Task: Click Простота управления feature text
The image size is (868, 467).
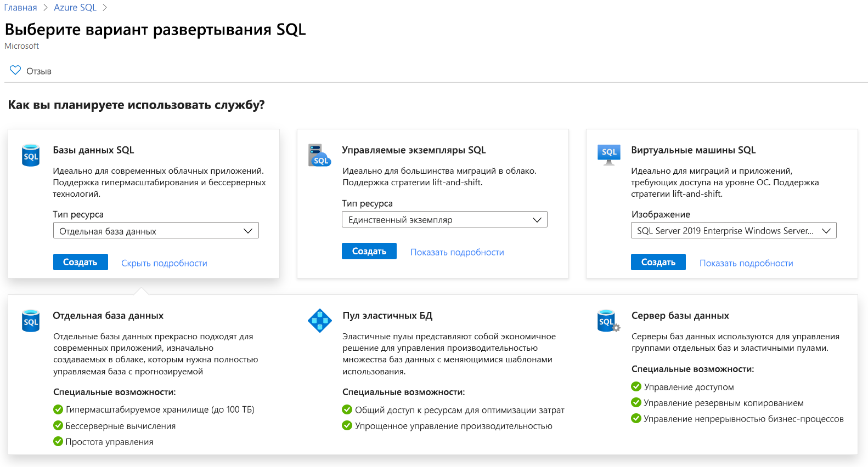Action: 109,442
